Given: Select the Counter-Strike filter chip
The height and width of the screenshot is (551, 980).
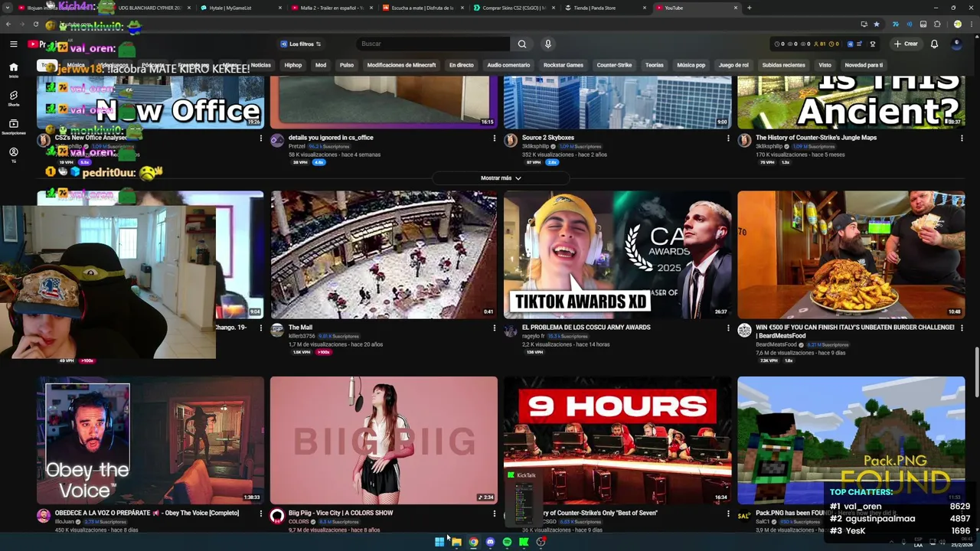Looking at the screenshot, I should (x=614, y=65).
